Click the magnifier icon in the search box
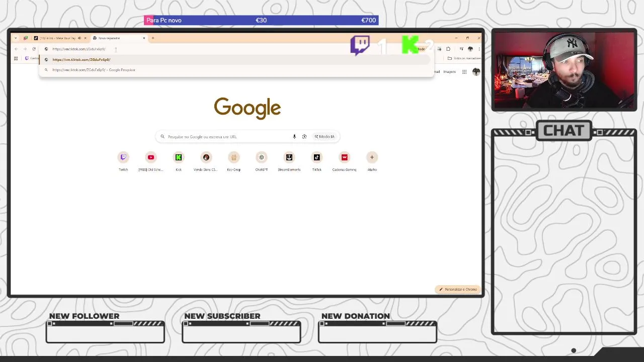644x362 pixels. (163, 137)
